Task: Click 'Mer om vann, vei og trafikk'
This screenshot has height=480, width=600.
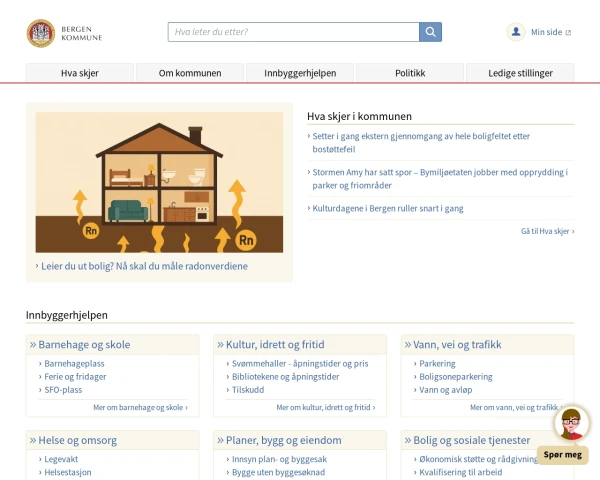Action: tap(515, 407)
